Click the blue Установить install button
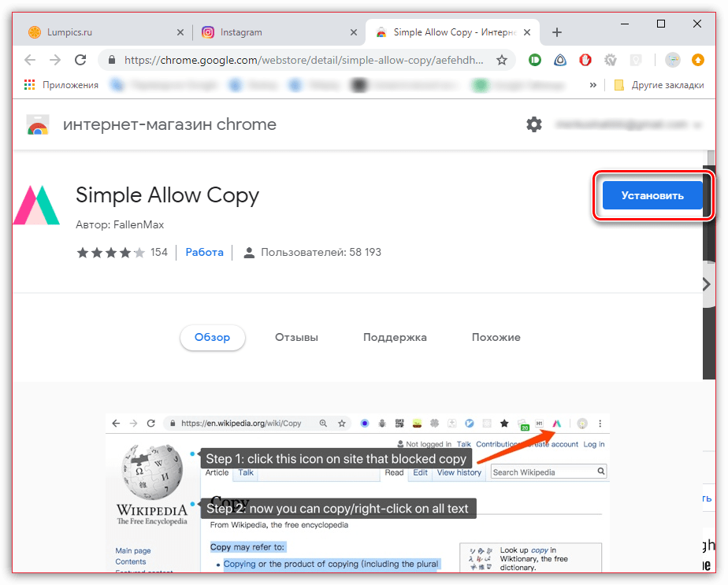This screenshot has width=728, height=585. pyautogui.click(x=652, y=195)
